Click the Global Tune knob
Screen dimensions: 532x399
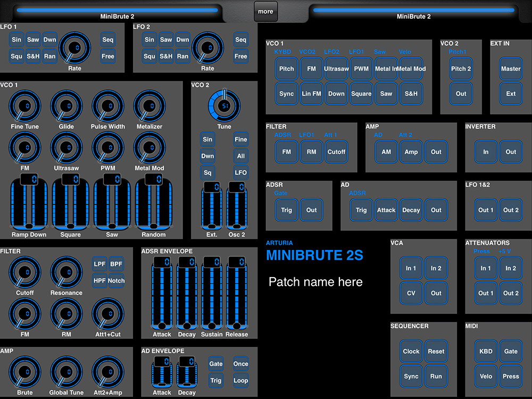coord(66,372)
